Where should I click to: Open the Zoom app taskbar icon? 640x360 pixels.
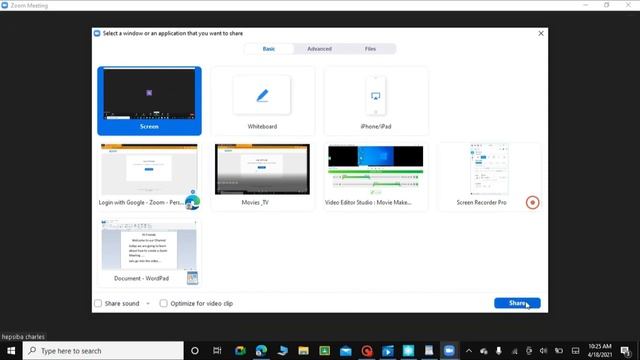click(449, 351)
